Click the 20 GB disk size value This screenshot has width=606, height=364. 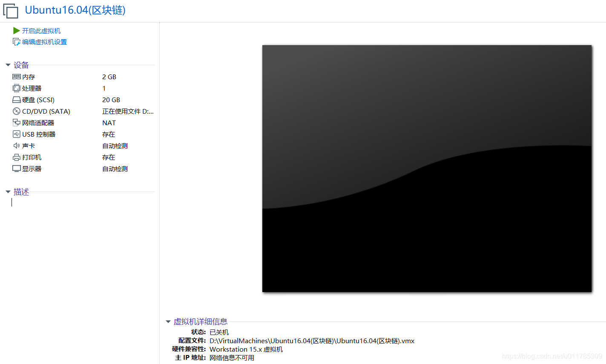(x=111, y=100)
